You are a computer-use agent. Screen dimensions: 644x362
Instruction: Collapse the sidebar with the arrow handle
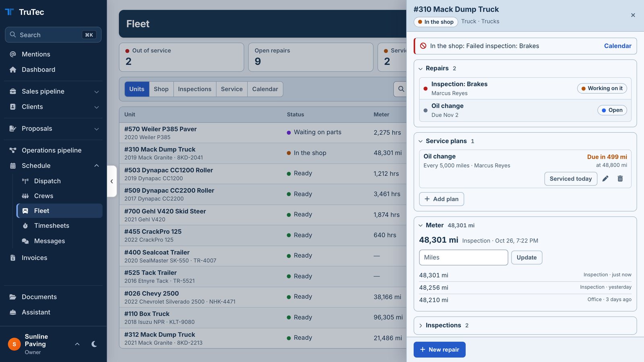[x=112, y=181]
